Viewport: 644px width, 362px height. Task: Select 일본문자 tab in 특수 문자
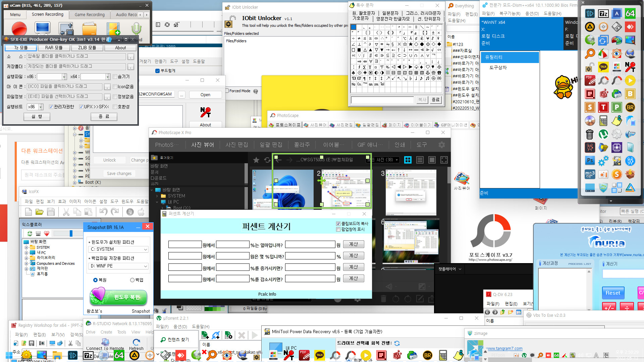click(390, 13)
